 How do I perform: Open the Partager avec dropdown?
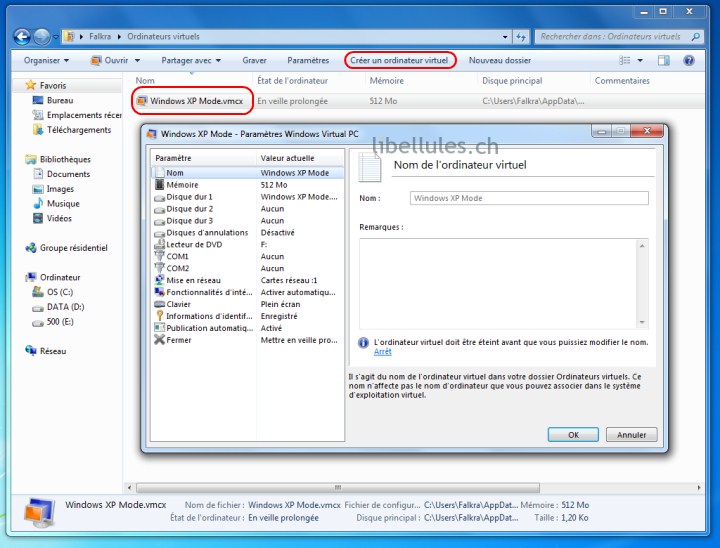(x=191, y=60)
